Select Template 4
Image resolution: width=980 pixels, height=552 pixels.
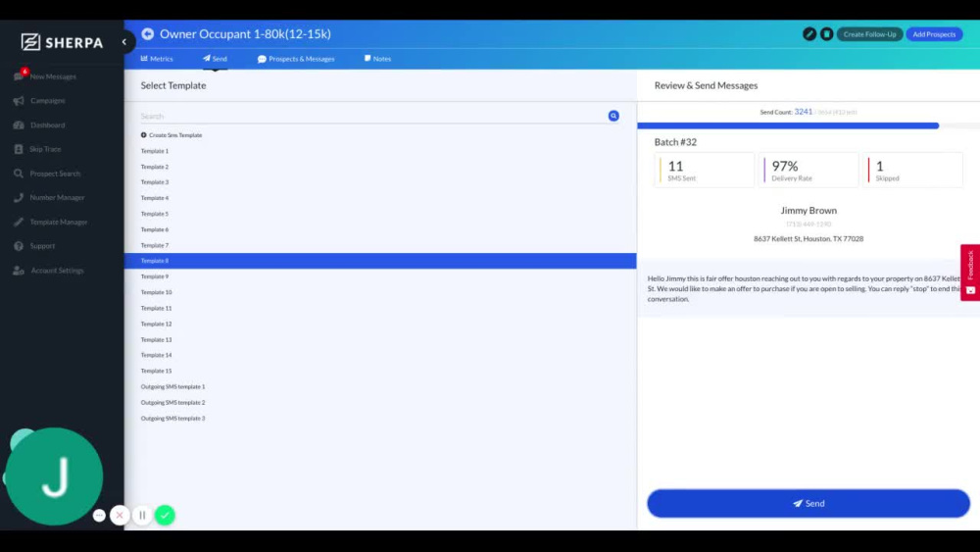pyautogui.click(x=155, y=198)
